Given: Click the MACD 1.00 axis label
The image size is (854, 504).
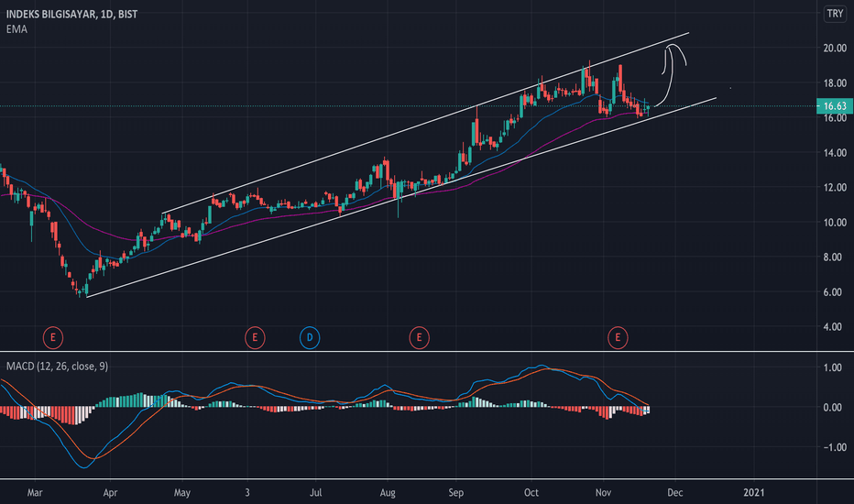Looking at the screenshot, I should coord(833,367).
